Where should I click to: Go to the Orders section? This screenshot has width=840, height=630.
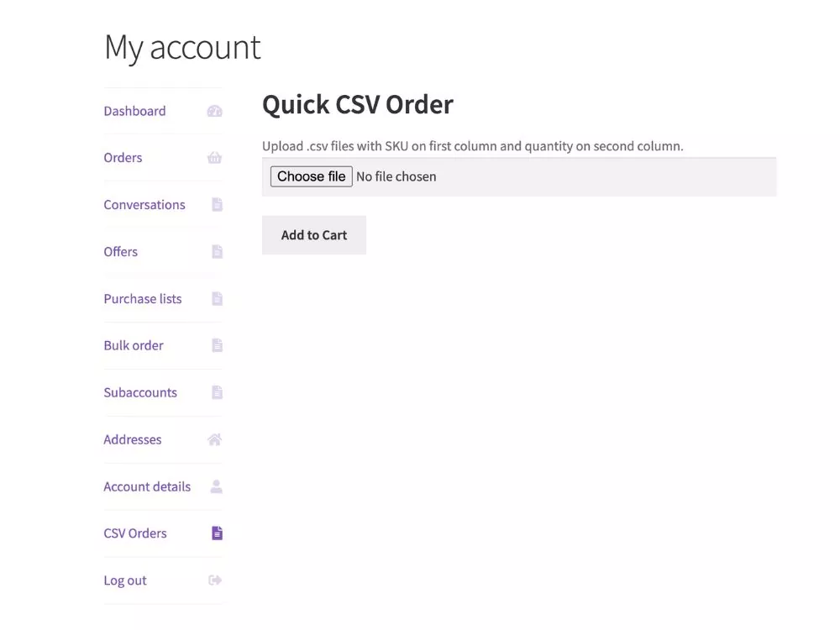click(x=123, y=158)
